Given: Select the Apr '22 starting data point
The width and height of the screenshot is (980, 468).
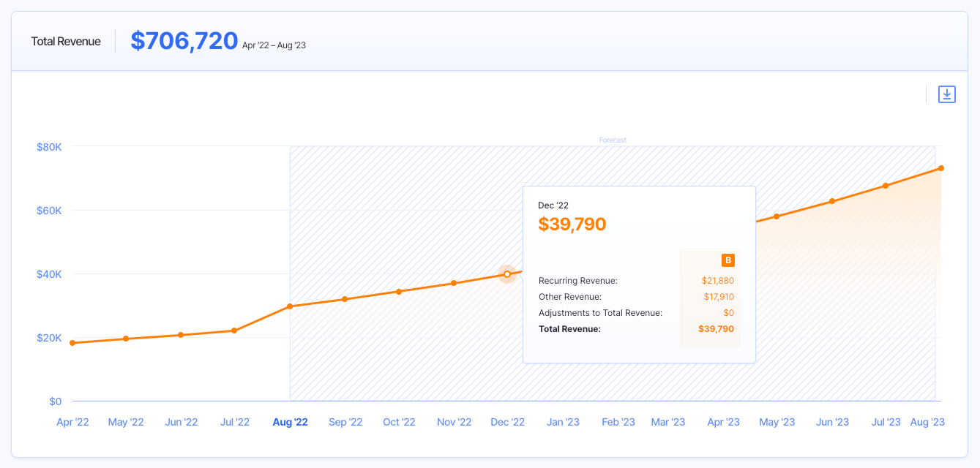Looking at the screenshot, I should pyautogui.click(x=71, y=341).
